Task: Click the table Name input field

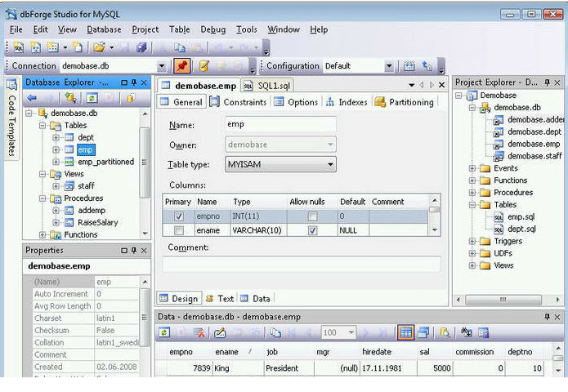Action: pos(280,124)
